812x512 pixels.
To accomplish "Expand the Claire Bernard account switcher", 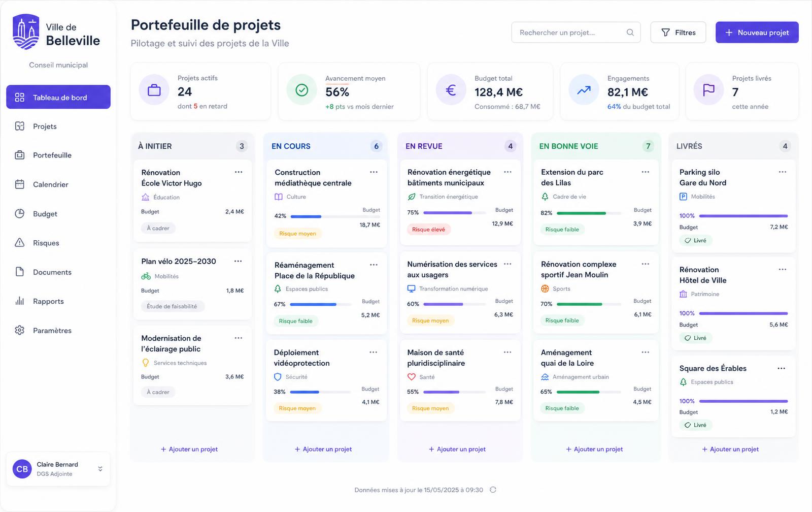I will tap(100, 469).
